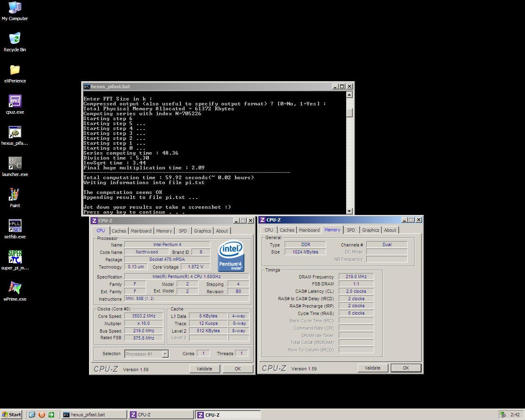Click the Z icon in the Memory tab window title

[x=262, y=220]
